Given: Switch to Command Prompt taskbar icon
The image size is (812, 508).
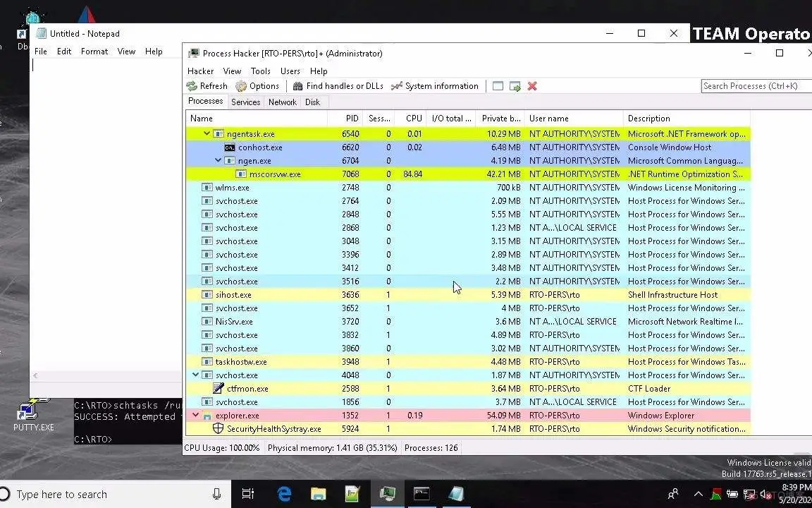Looking at the screenshot, I should (422, 494).
